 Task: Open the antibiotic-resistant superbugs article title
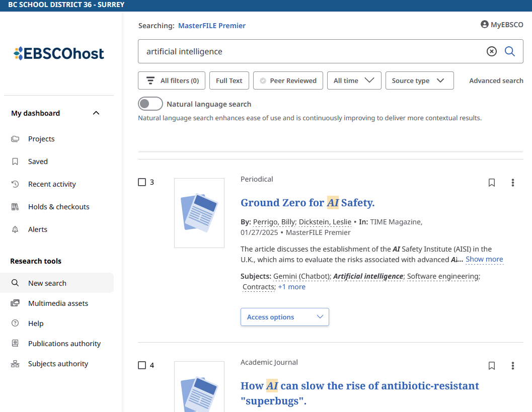360,393
